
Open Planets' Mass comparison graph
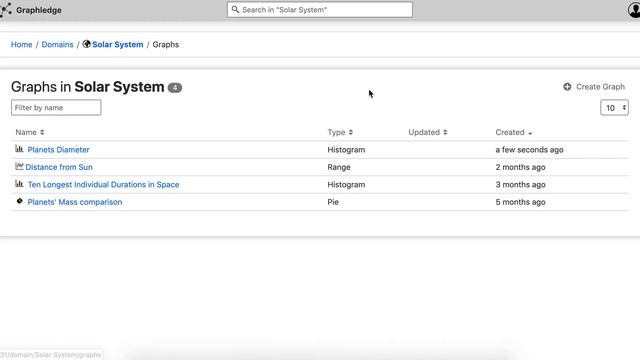[x=75, y=202]
